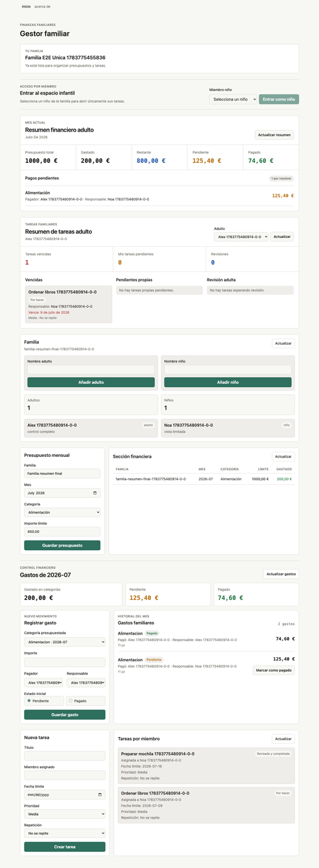Click Guardar gasto button
319x868 pixels.
tap(64, 714)
